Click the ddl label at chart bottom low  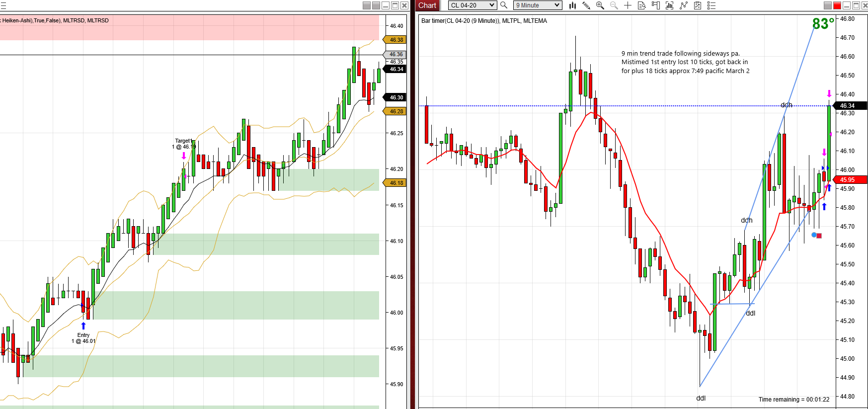pyautogui.click(x=701, y=398)
